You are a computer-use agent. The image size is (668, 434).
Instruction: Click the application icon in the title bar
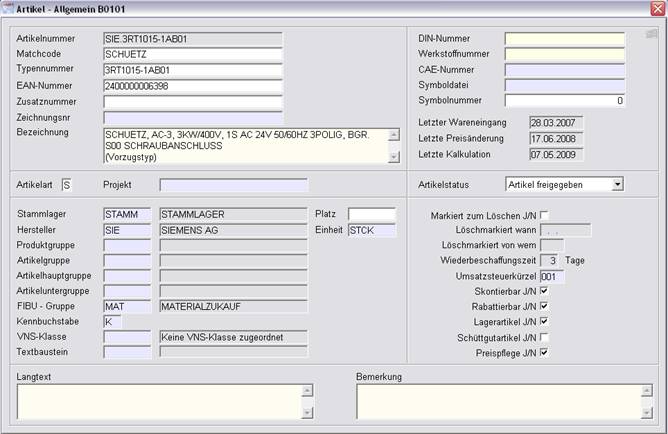(8, 8)
